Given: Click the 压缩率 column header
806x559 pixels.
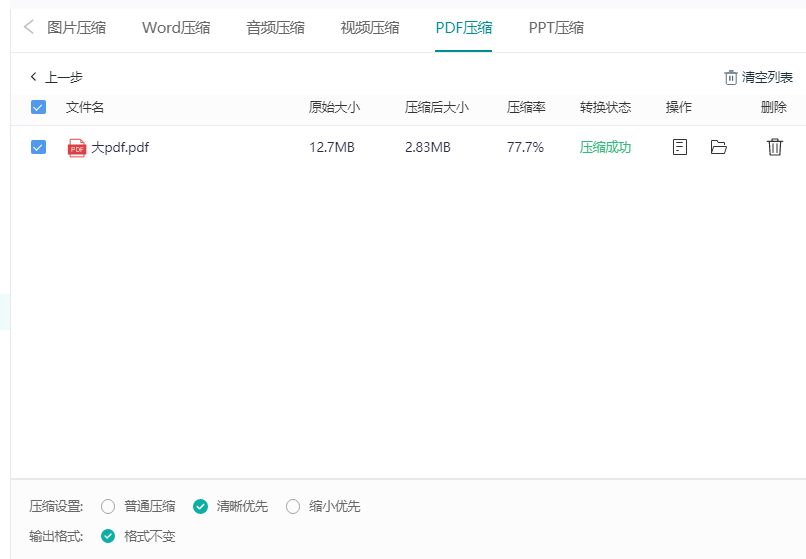Looking at the screenshot, I should coord(526,107).
